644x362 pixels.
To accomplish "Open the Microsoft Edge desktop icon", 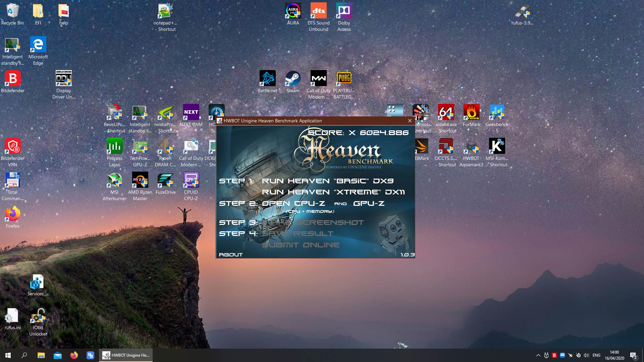I will pyautogui.click(x=38, y=51).
